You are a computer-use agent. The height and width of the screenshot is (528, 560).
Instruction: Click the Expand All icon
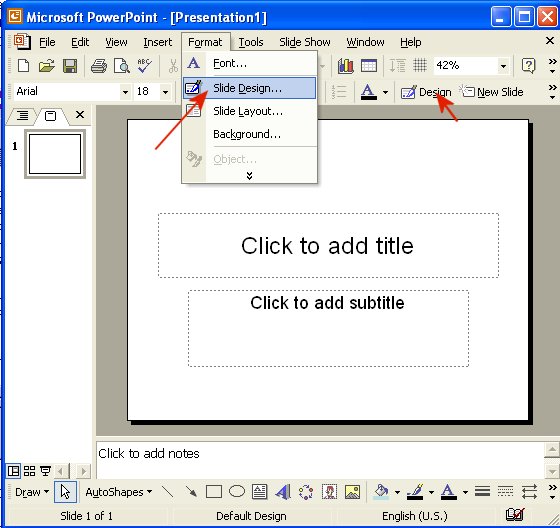[397, 66]
